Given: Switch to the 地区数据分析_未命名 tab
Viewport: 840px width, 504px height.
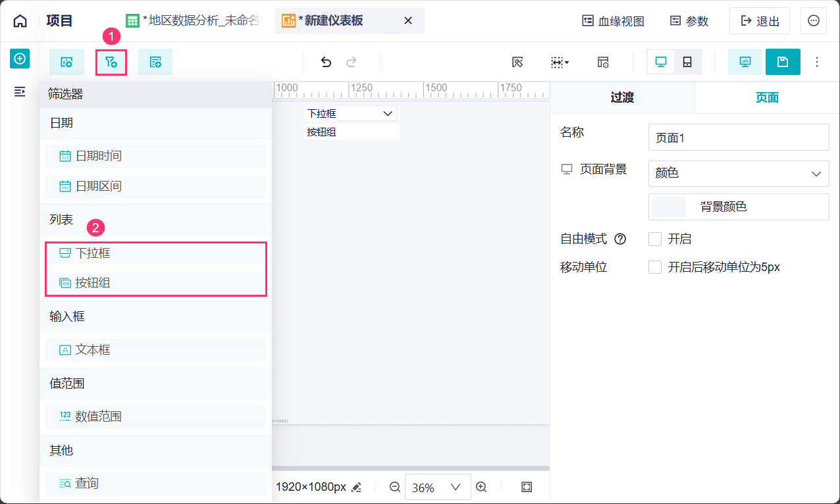Looking at the screenshot, I should click(193, 21).
